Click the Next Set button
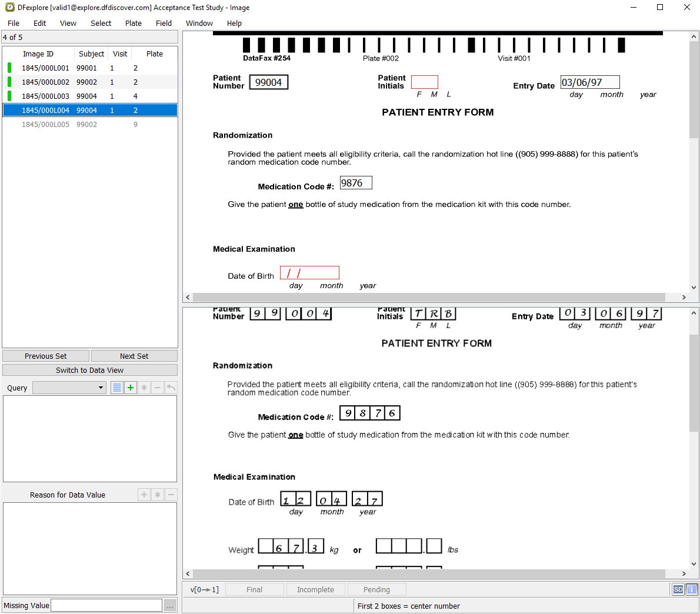The height and width of the screenshot is (614, 700). [x=134, y=356]
